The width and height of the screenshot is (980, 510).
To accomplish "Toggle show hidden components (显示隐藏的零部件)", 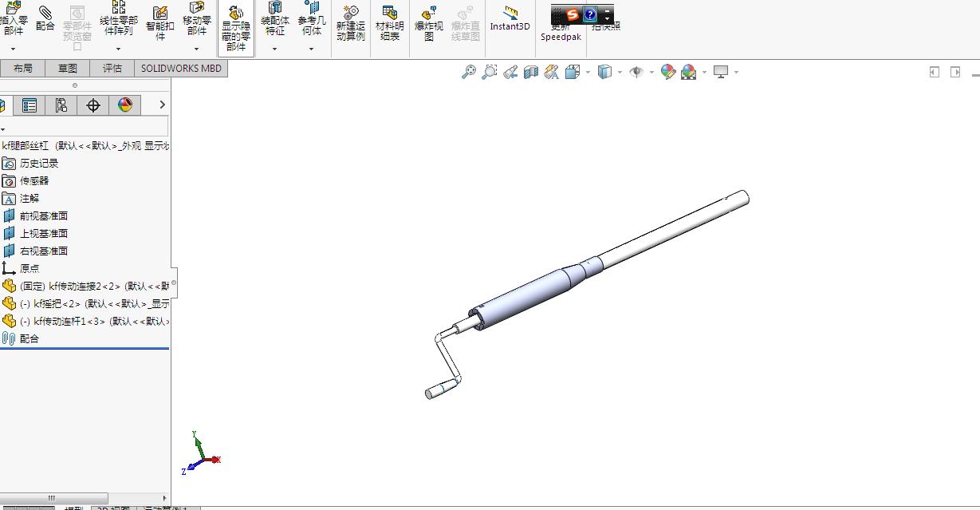I will point(236,29).
